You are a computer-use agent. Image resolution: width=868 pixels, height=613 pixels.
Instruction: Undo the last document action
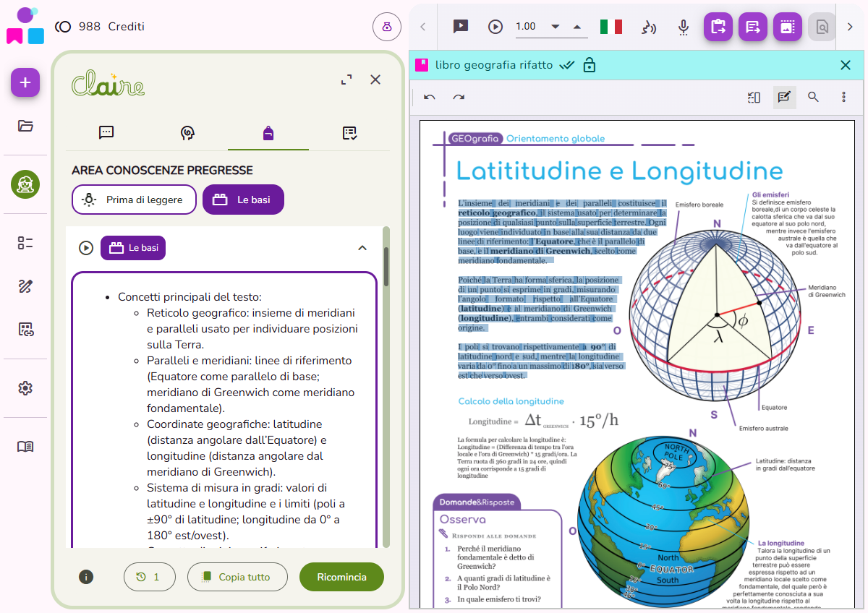pyautogui.click(x=430, y=97)
